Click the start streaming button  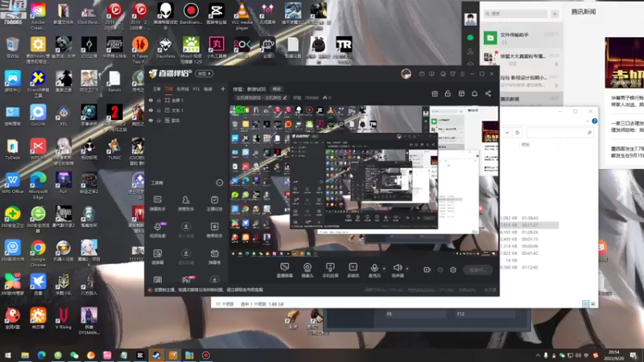coord(477,269)
